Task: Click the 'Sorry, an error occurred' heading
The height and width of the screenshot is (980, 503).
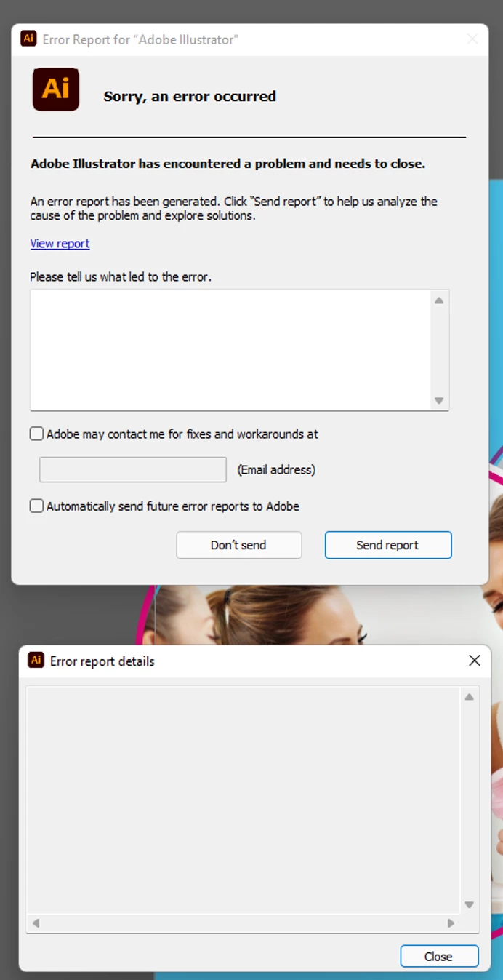Action: 190,96
